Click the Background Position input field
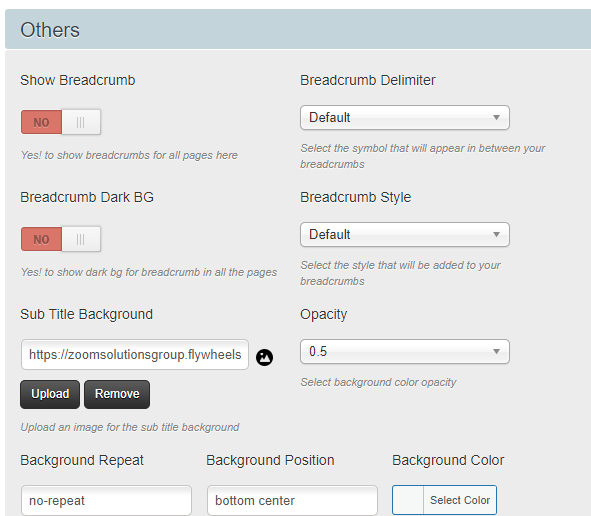591x516 pixels. [x=292, y=501]
